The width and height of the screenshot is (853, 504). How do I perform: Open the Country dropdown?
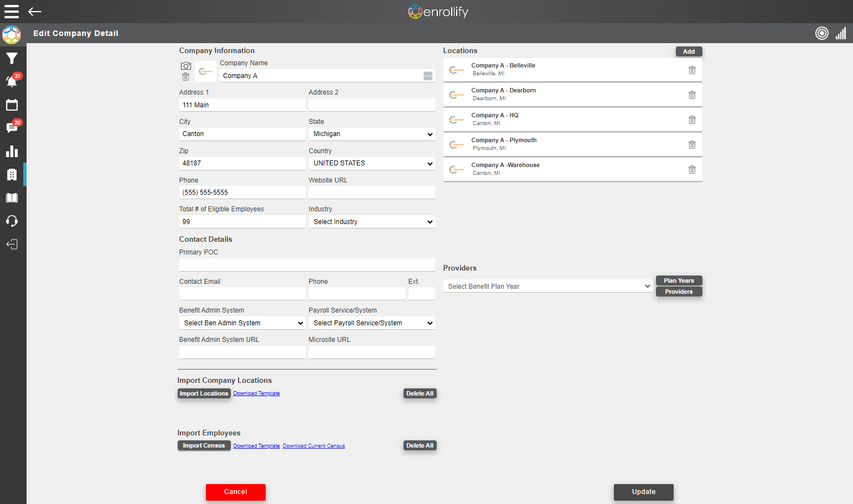(372, 163)
